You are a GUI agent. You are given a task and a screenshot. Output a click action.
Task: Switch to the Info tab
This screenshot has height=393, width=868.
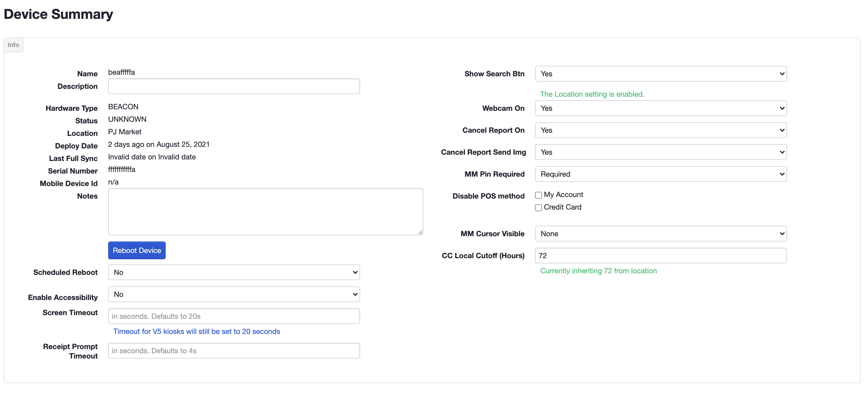[14, 45]
